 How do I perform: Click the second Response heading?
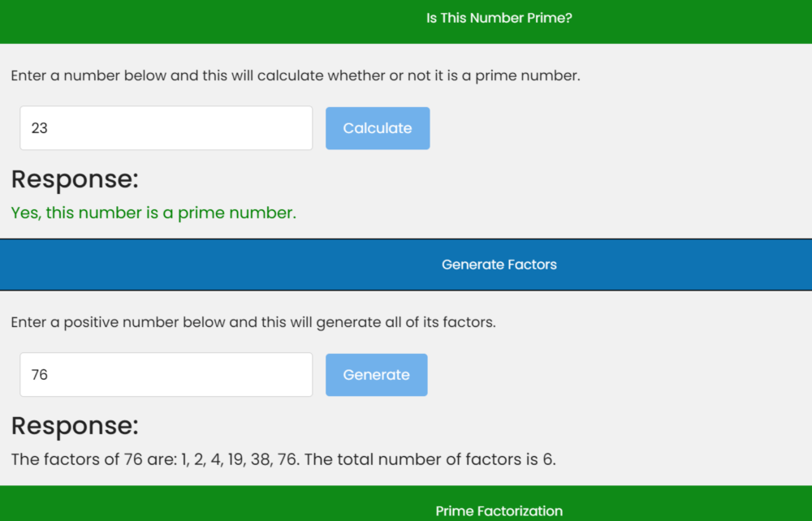[74, 425]
